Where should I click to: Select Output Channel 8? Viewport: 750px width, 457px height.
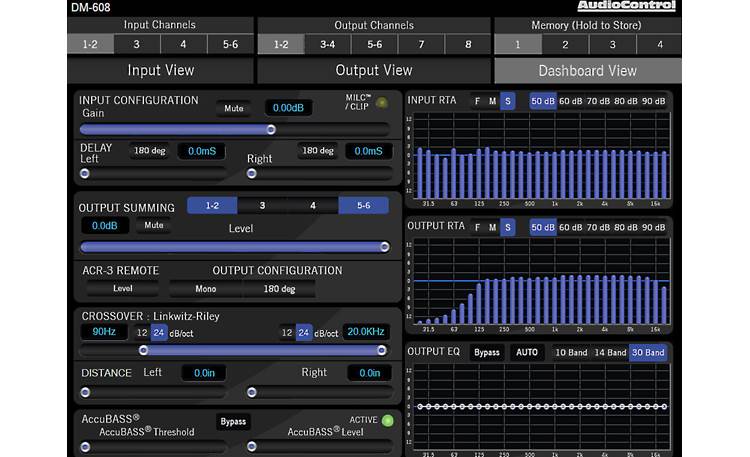468,45
